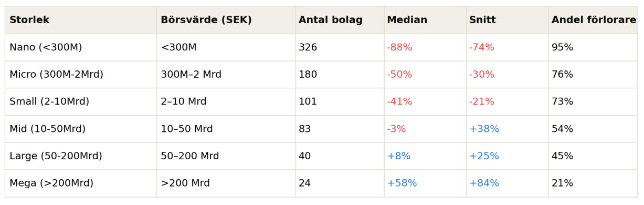Click the Börsvärde (SEK) column header
The height and width of the screenshot is (205, 644).
pyautogui.click(x=206, y=20)
